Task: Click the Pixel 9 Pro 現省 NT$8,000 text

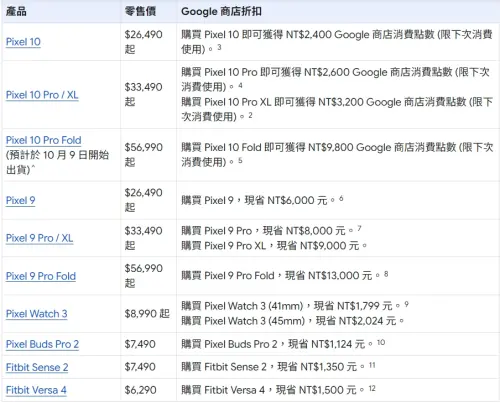Action: pos(271,230)
